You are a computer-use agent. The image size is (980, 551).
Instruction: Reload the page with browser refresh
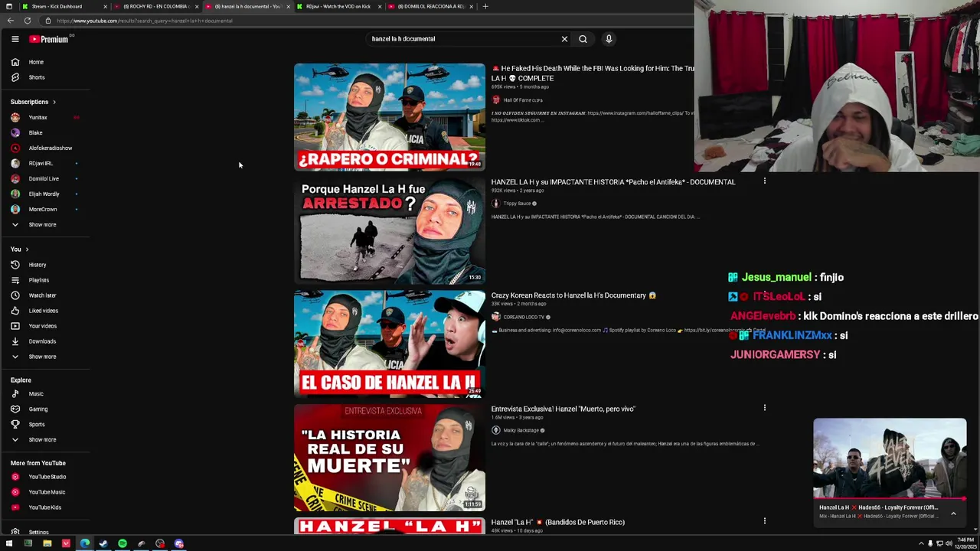(28, 21)
